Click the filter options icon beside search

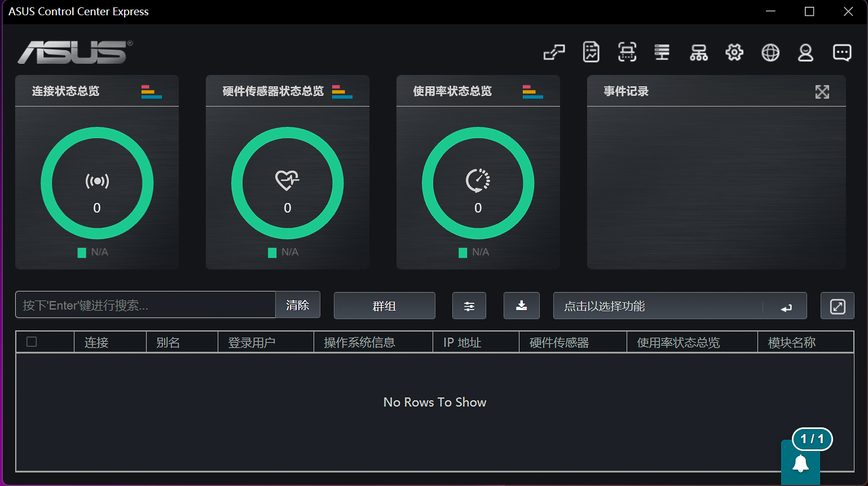click(x=469, y=306)
